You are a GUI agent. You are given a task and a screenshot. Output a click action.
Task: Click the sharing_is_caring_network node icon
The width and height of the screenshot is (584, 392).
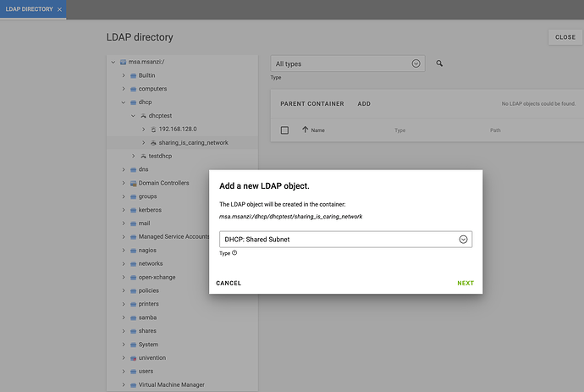coord(153,142)
